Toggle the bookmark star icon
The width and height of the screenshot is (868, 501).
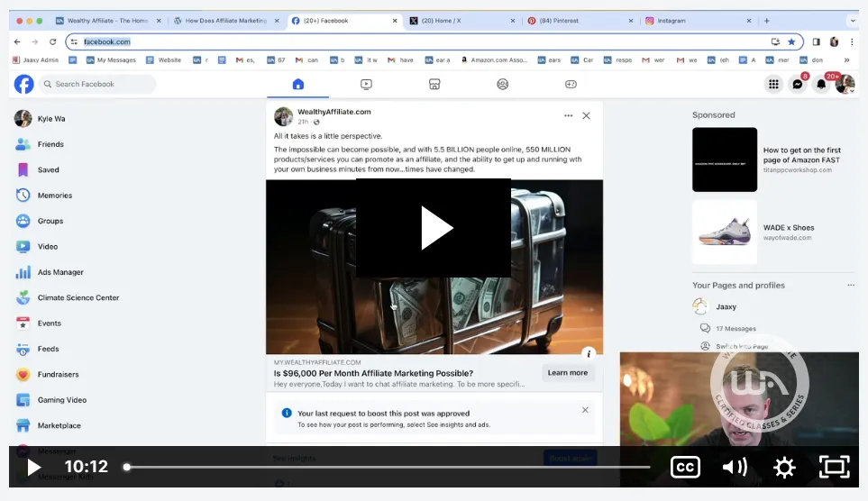coord(791,41)
